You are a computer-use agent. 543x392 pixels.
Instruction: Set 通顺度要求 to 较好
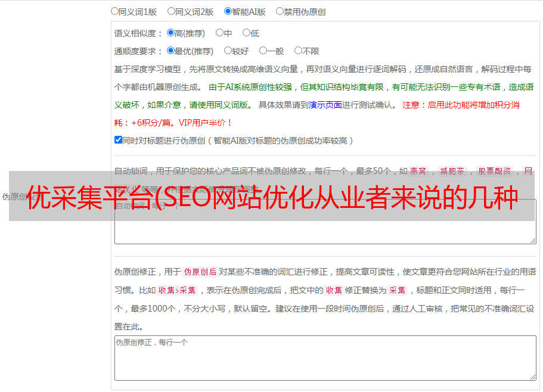(x=228, y=51)
